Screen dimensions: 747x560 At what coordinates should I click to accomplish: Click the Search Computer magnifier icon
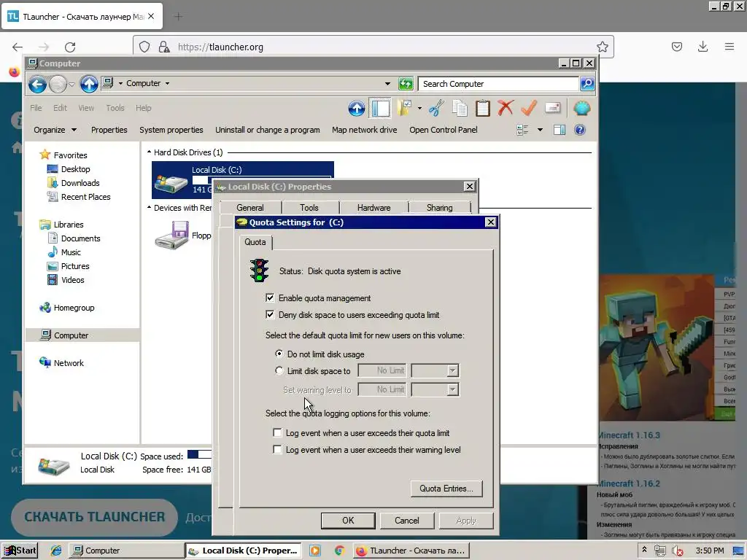[x=587, y=84]
